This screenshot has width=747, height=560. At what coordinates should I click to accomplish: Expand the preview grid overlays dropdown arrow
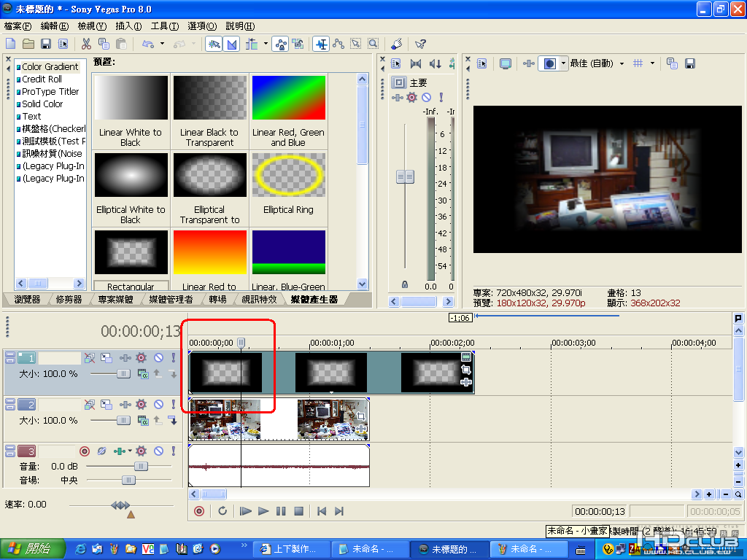coord(652,63)
